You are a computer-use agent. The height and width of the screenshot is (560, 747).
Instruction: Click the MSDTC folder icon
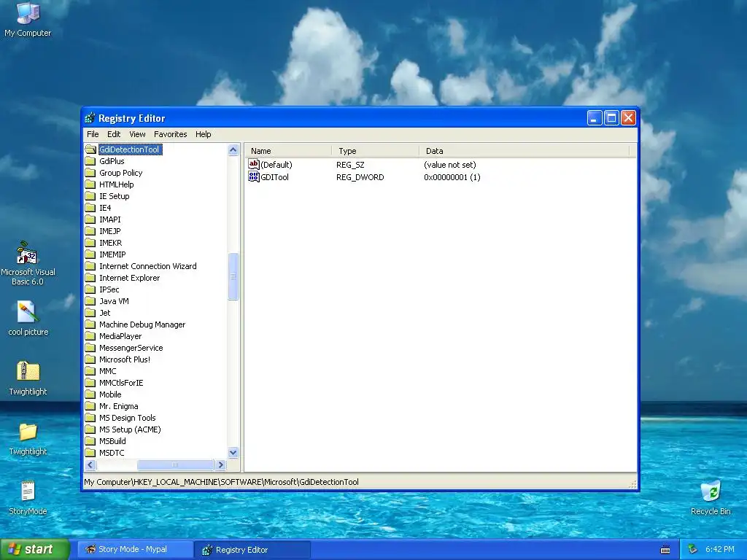[x=90, y=453]
